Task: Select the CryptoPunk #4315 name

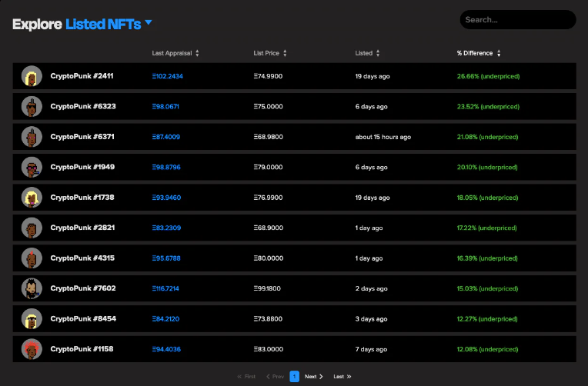Action: [82, 258]
